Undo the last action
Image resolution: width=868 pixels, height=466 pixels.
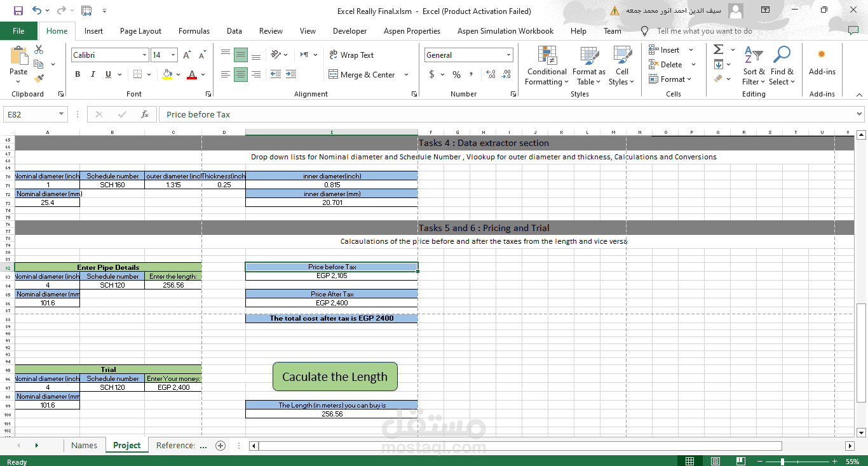[x=37, y=11]
